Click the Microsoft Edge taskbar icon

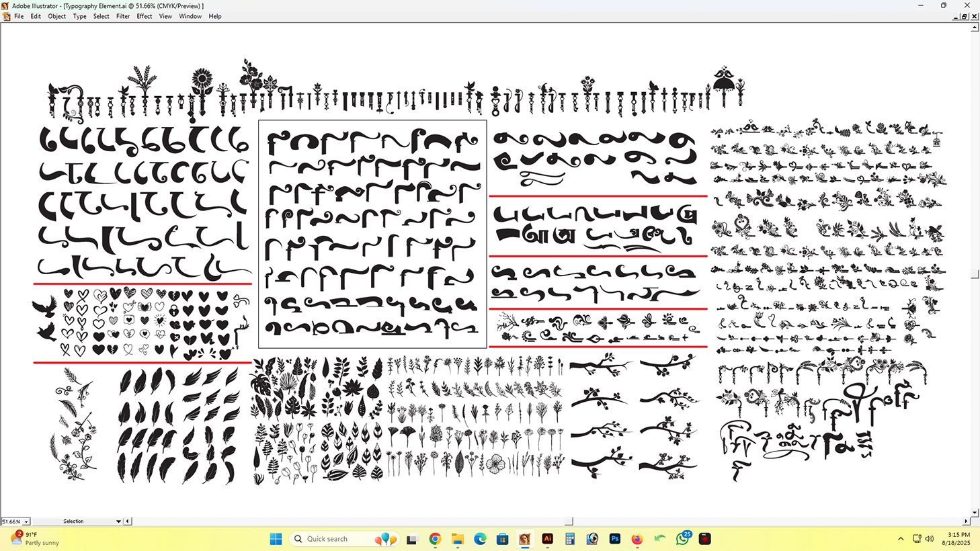tap(480, 539)
